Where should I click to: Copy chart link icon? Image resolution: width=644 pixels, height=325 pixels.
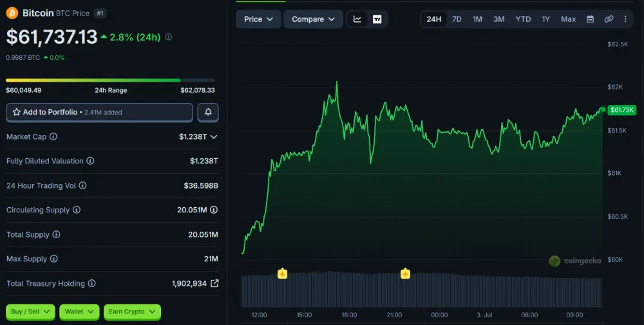(x=609, y=19)
